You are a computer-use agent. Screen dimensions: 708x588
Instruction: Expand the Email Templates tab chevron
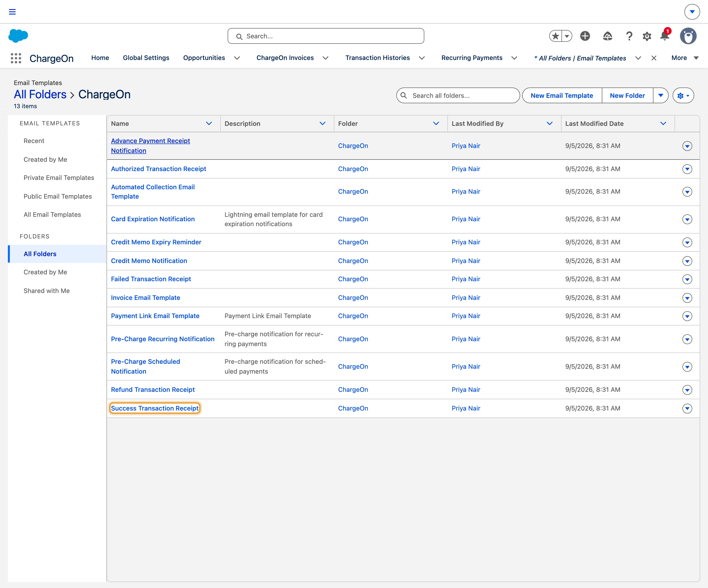tap(638, 58)
